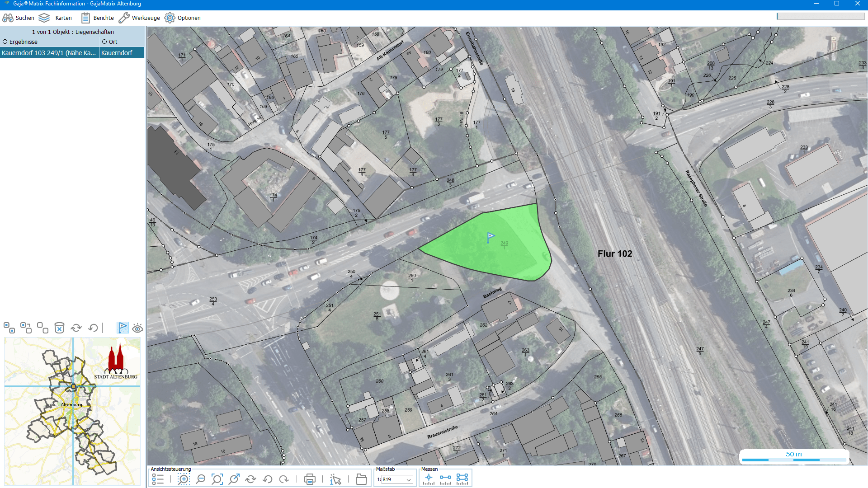
Task: Click the measure area icon
Action: (x=462, y=479)
